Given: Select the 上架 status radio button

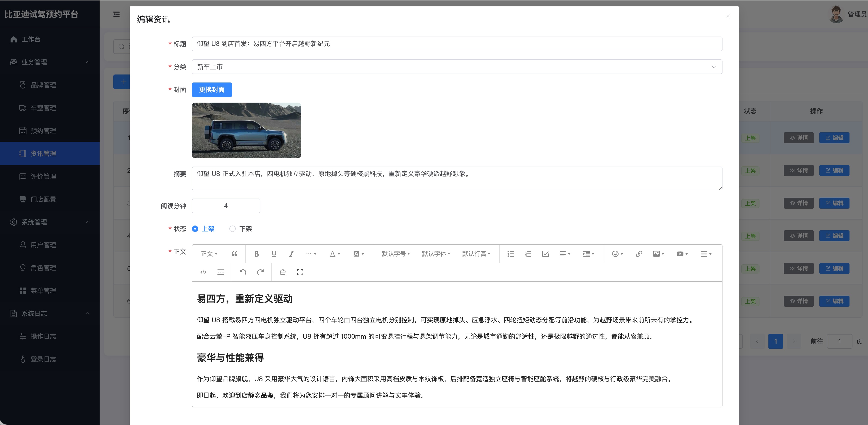Looking at the screenshot, I should coord(195,229).
